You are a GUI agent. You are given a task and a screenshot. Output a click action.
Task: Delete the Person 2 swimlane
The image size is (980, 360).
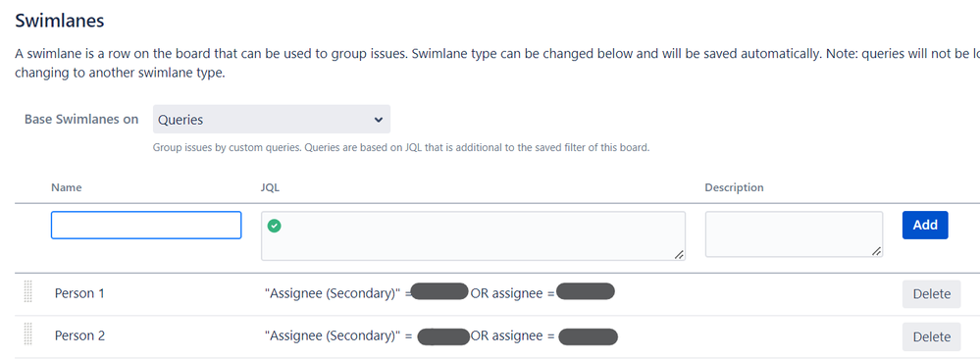(931, 336)
